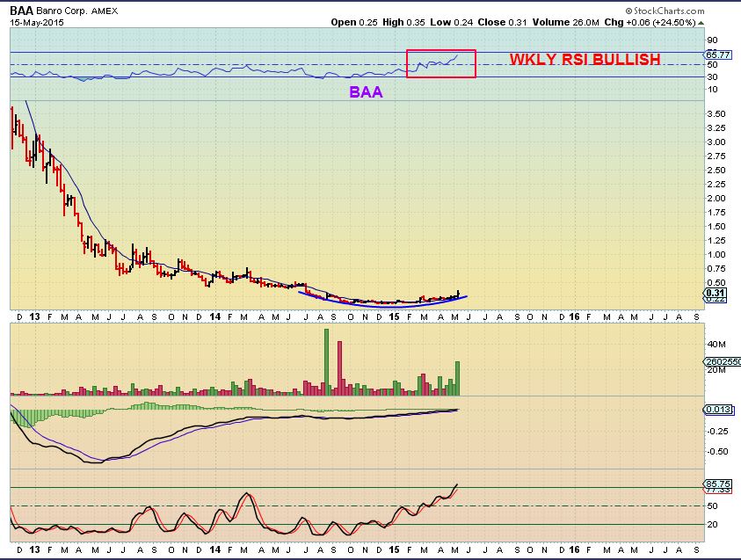Screen dimensions: 741x560
Task: Click the 90 level on the RSI axis
Action: [x=712, y=40]
